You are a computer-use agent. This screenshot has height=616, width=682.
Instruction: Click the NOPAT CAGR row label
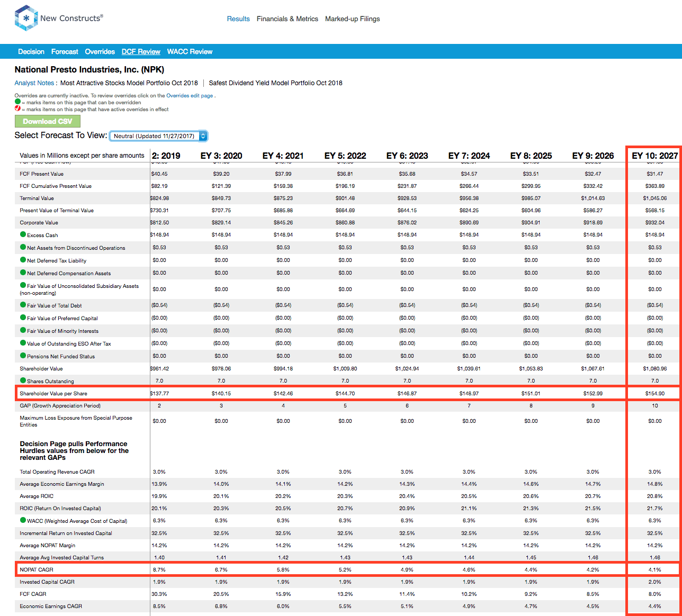[37, 569]
